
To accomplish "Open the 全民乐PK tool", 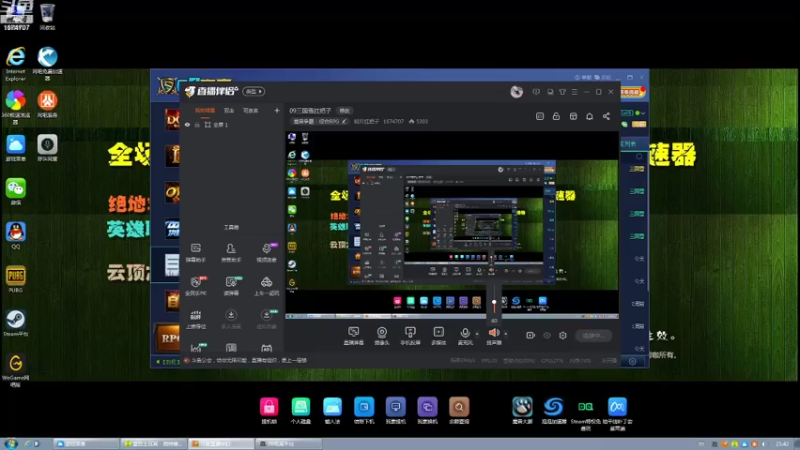I will 196,285.
